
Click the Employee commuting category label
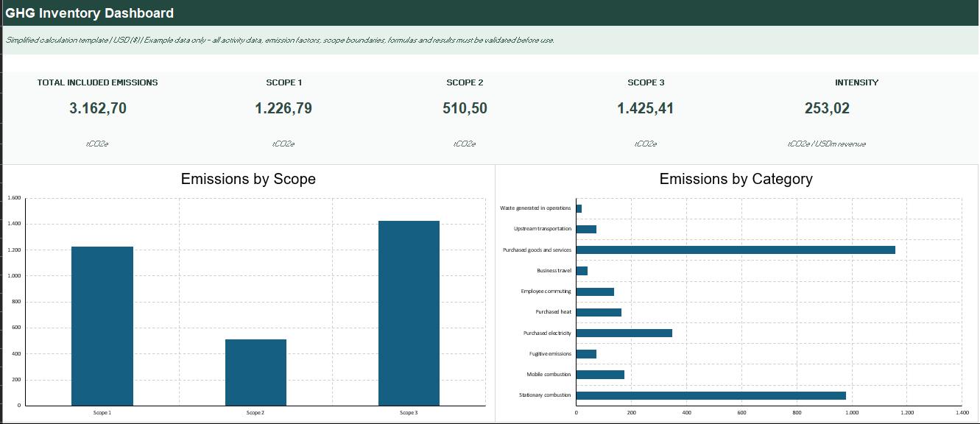[546, 291]
